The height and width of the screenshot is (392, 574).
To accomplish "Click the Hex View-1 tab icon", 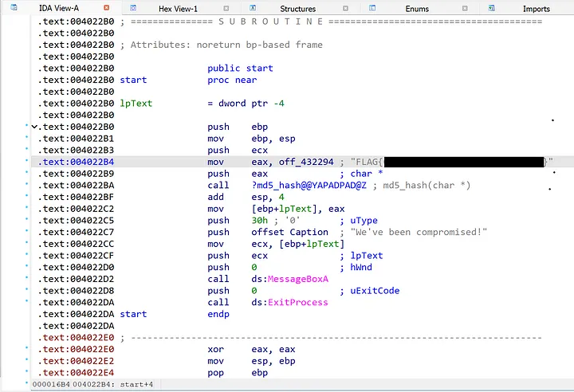I will point(133,8).
